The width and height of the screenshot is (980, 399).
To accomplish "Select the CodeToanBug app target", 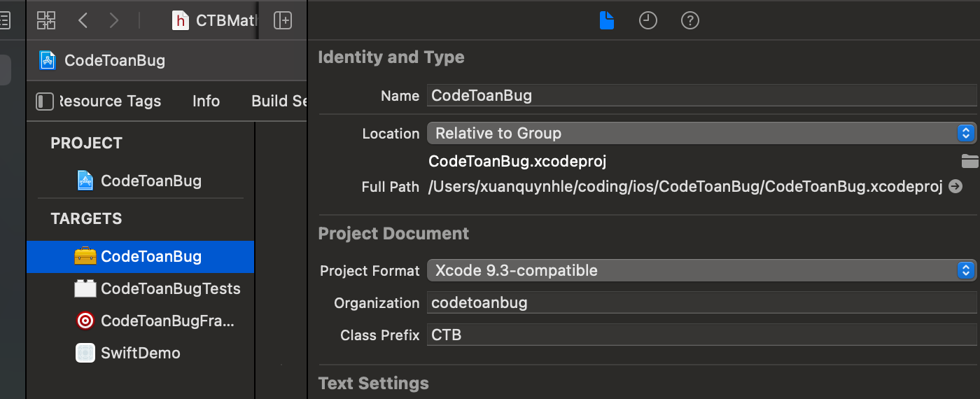I will click(140, 256).
